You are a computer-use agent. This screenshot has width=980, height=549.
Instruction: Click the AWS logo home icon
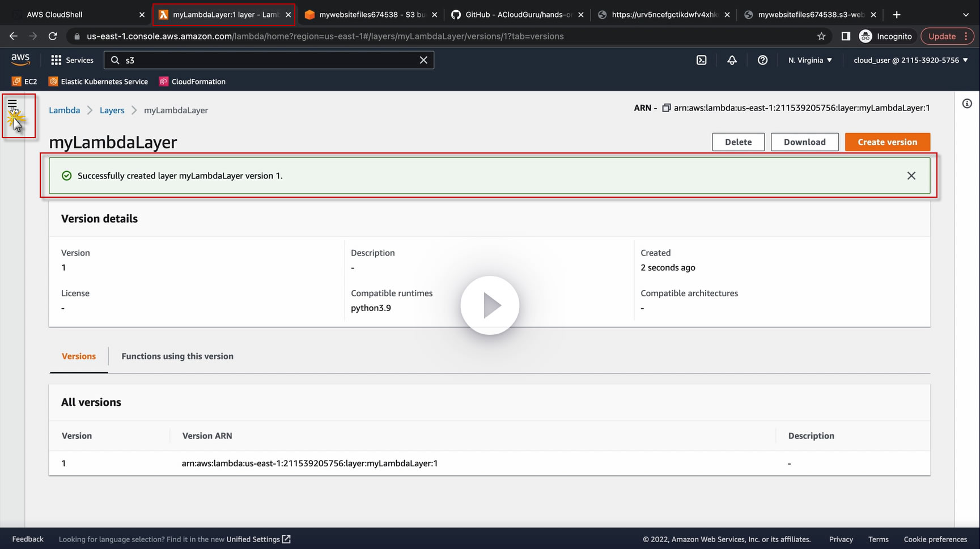click(20, 59)
